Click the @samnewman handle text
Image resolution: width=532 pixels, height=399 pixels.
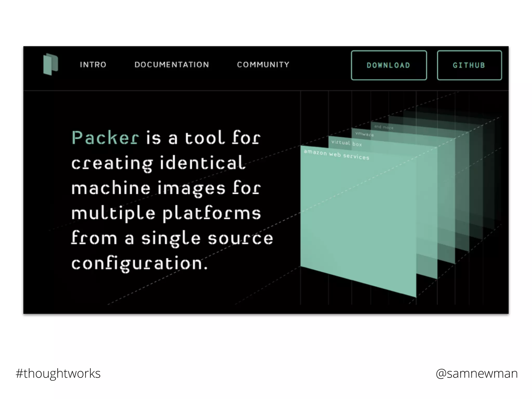point(477,374)
